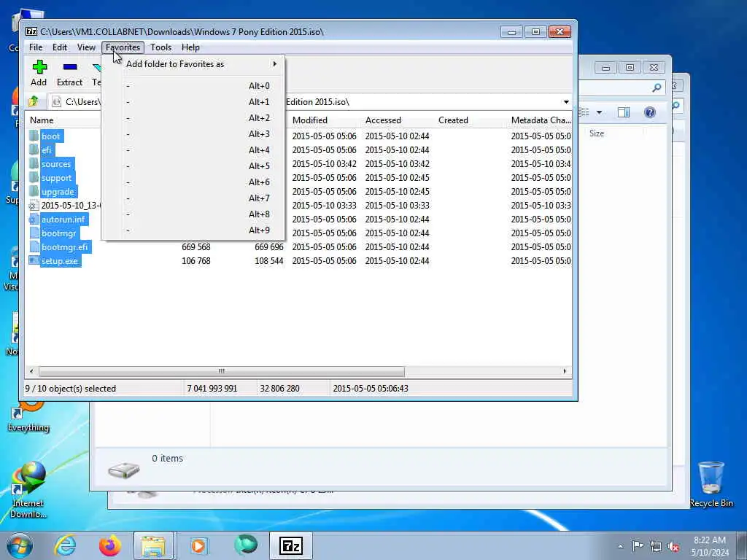Screen dimensions: 747x560
Task: Go up one folder level icon
Action: click(34, 101)
